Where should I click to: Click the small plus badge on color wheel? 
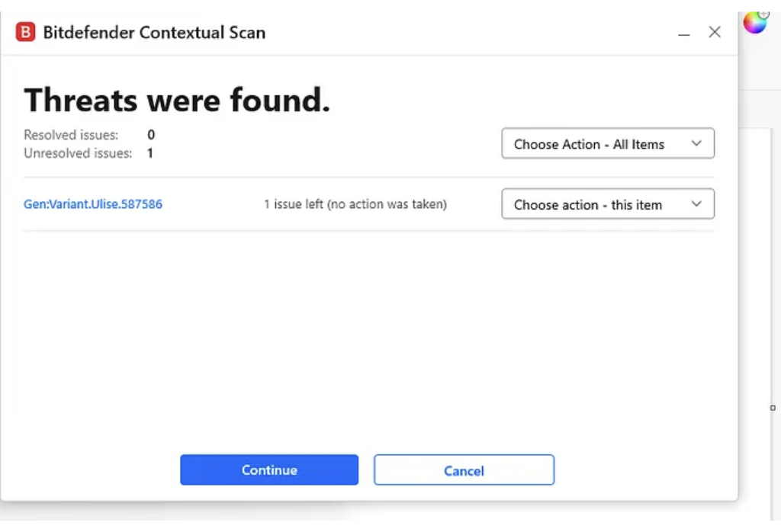764,14
